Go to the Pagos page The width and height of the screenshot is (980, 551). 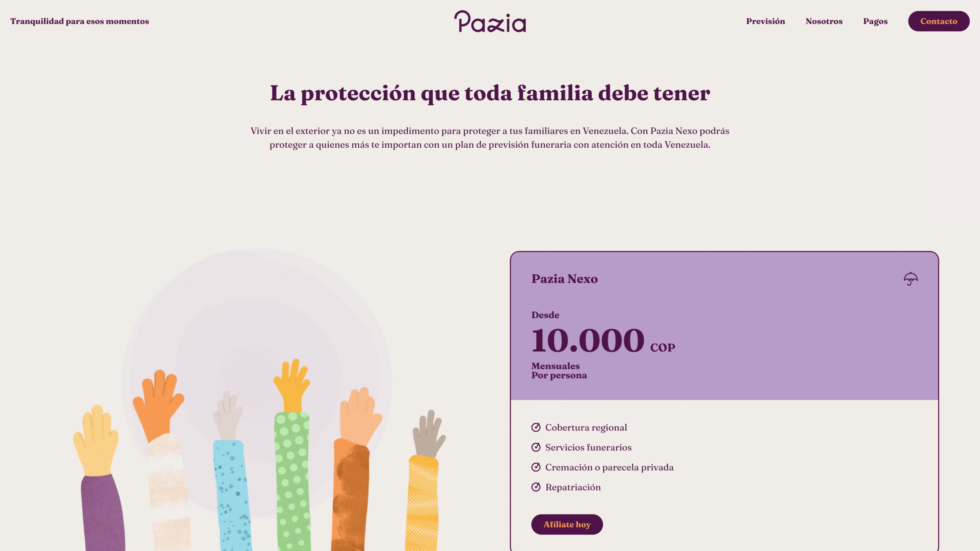click(875, 21)
